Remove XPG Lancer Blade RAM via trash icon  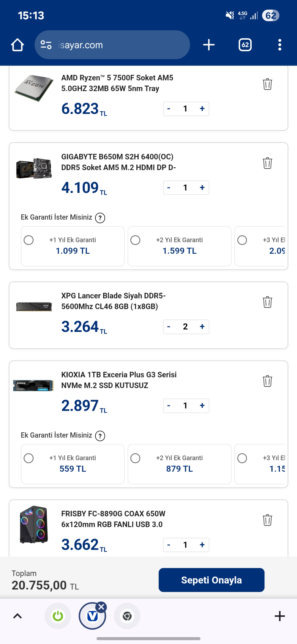[x=267, y=302]
